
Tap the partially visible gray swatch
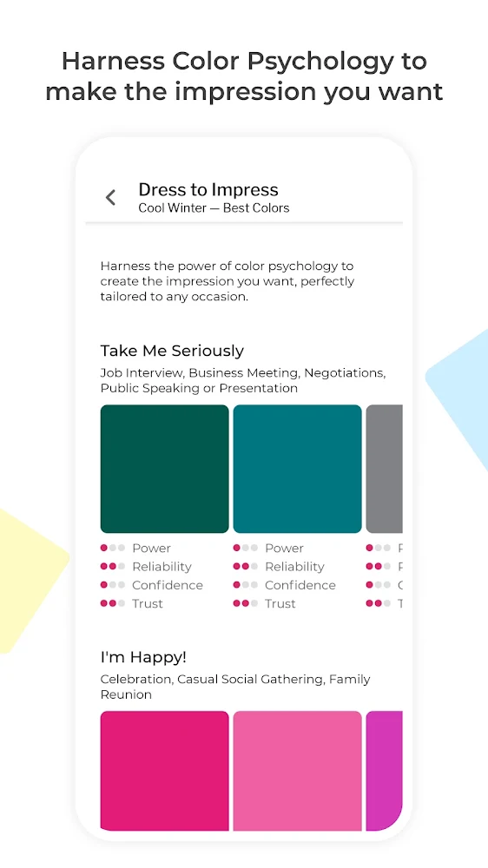click(x=385, y=469)
